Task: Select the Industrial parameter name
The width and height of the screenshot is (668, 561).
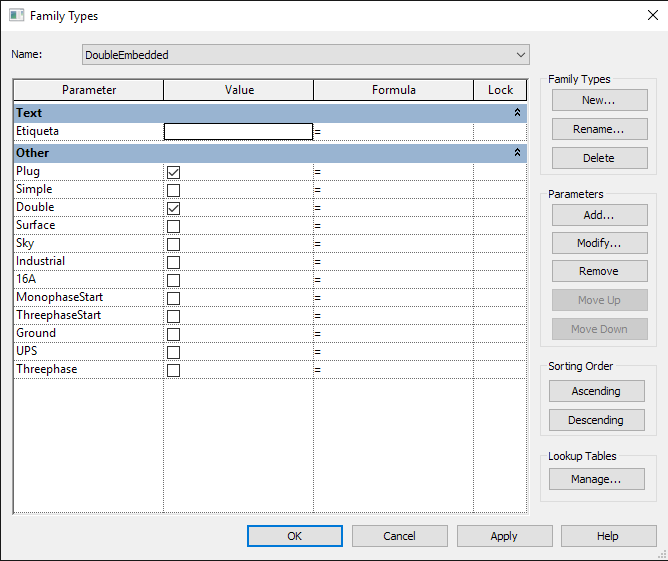Action: [x=40, y=261]
